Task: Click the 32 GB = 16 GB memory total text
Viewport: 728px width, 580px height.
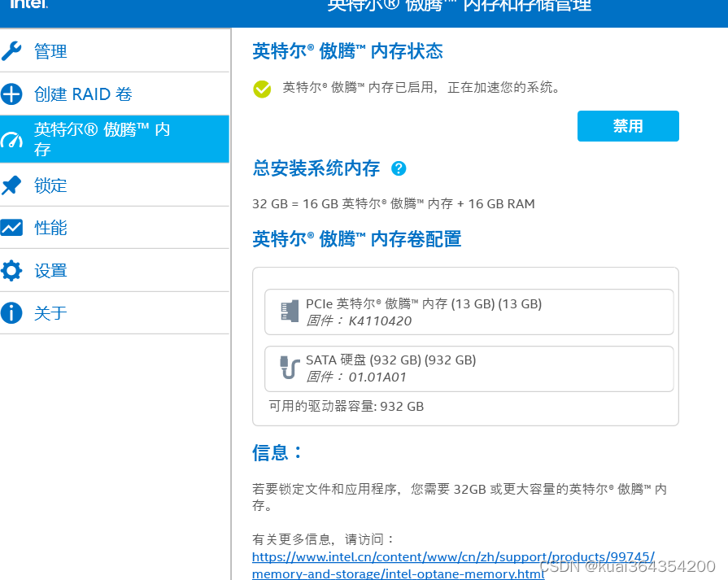Action: click(x=393, y=204)
